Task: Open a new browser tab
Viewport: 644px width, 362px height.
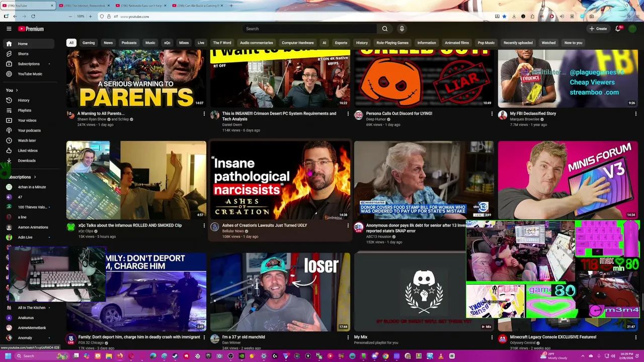Action: 231,6
